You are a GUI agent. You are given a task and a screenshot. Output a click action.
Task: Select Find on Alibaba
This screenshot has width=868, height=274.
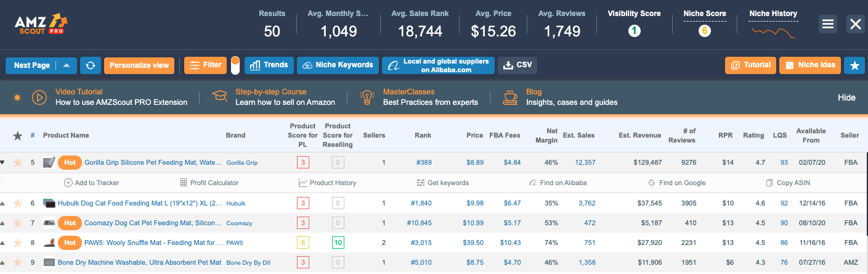point(558,183)
